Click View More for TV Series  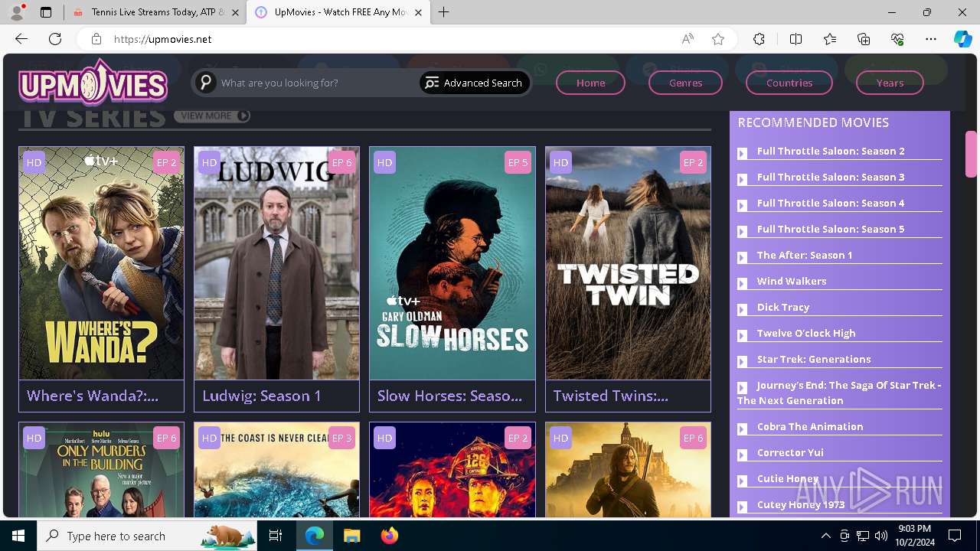pyautogui.click(x=212, y=116)
